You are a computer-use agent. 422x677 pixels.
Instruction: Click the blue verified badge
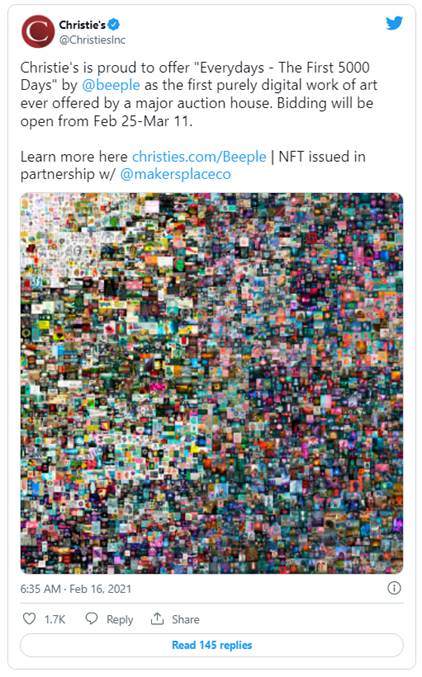114,25
